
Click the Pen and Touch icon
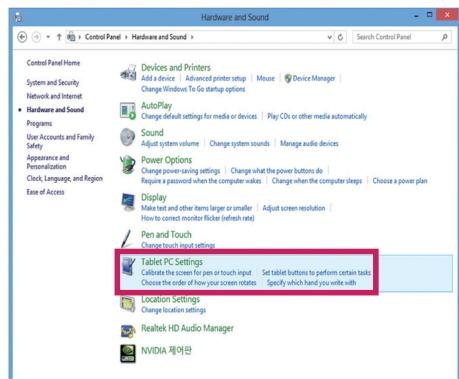coord(127,239)
